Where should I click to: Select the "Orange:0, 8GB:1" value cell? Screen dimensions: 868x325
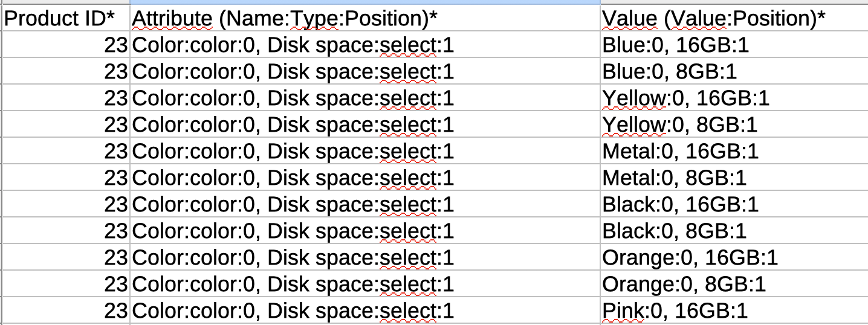[684, 285]
